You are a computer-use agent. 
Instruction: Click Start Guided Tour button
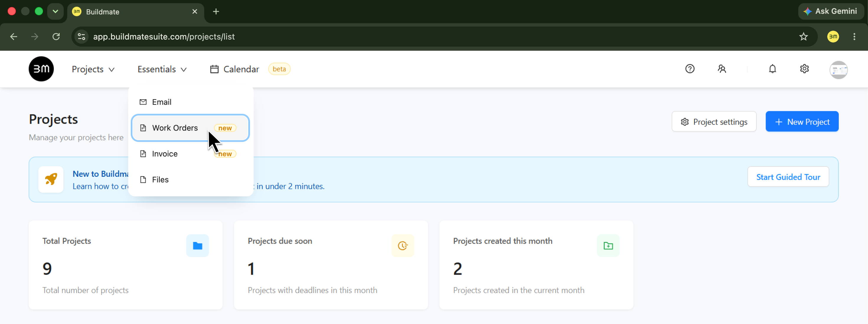tap(788, 177)
